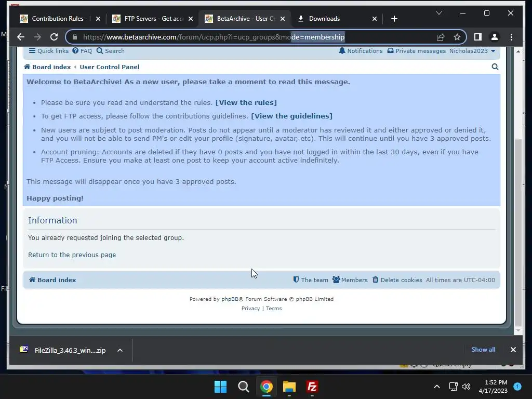Open the View the guidelines link

[292, 116]
